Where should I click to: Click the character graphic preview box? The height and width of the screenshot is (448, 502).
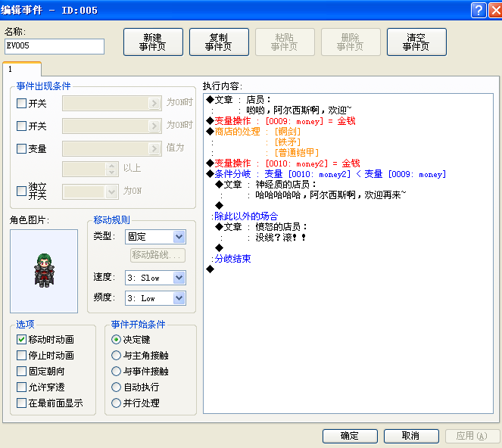click(44, 271)
